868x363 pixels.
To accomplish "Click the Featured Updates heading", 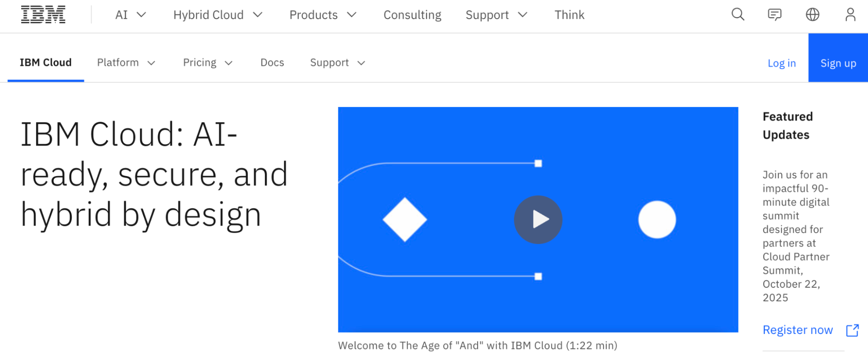I will tap(788, 126).
